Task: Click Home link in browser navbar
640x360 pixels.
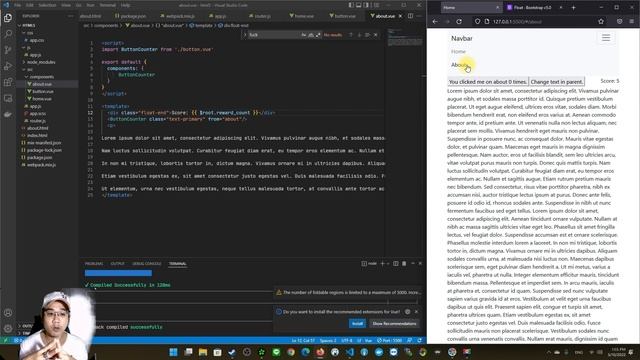Action: 458,52
